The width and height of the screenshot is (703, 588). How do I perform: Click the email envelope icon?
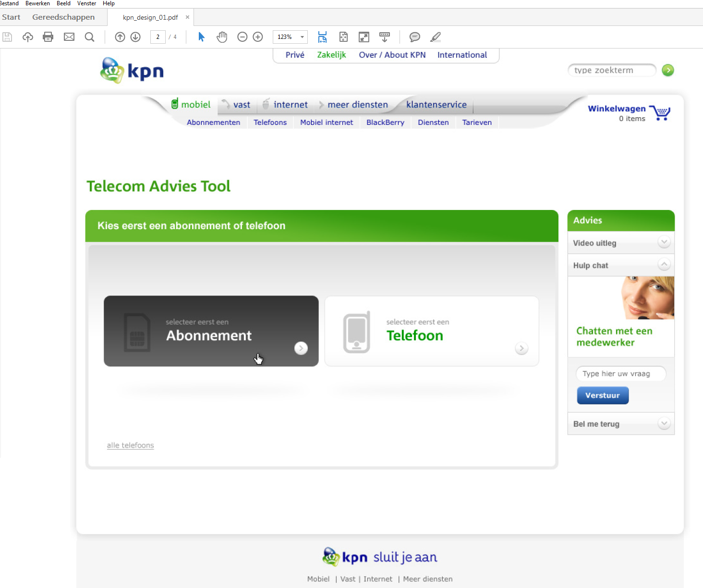tap(69, 37)
